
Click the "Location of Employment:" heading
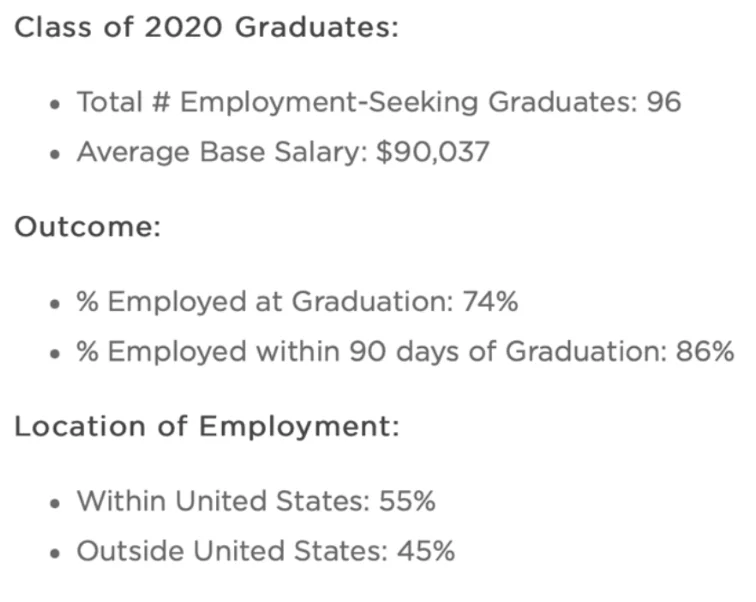[x=206, y=426]
